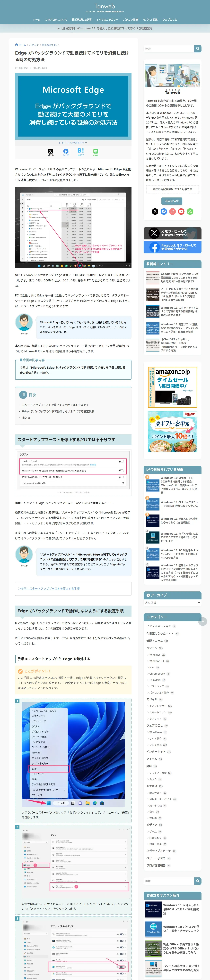The width and height of the screenshot is (210, 980).
Task: Open パソコン関連 in the navigation
Action: 131,19
